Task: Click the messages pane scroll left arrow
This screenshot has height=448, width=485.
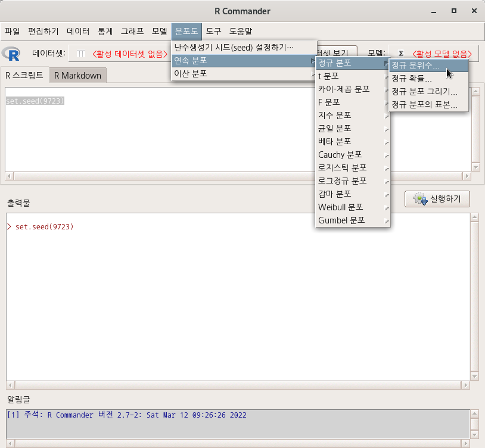Action: 10,443
